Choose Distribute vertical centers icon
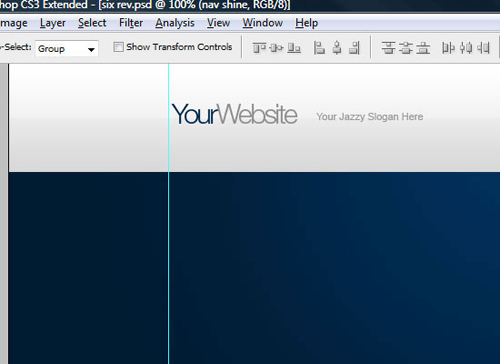 (x=406, y=48)
